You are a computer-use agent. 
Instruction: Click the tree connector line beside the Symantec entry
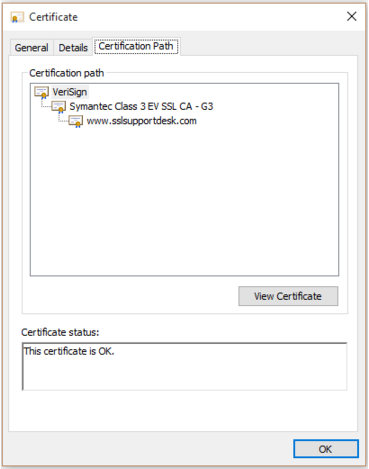click(x=46, y=104)
